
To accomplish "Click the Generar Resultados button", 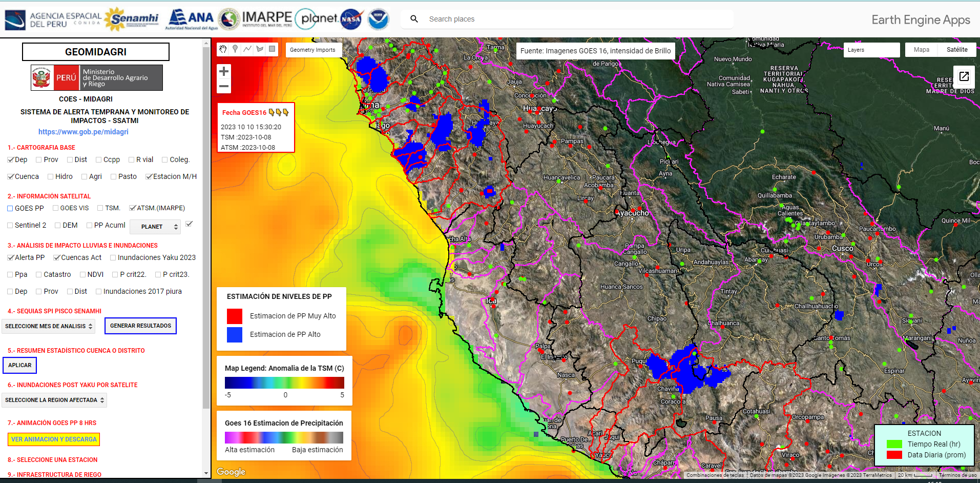I will tap(140, 326).
